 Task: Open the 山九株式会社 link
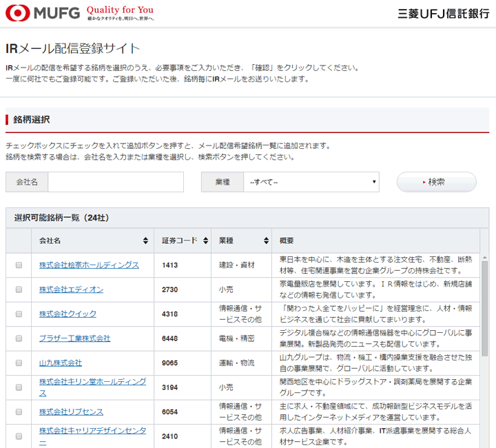[61, 363]
